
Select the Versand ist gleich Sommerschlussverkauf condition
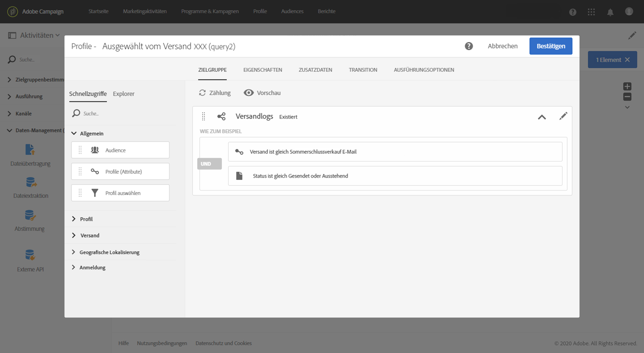395,152
